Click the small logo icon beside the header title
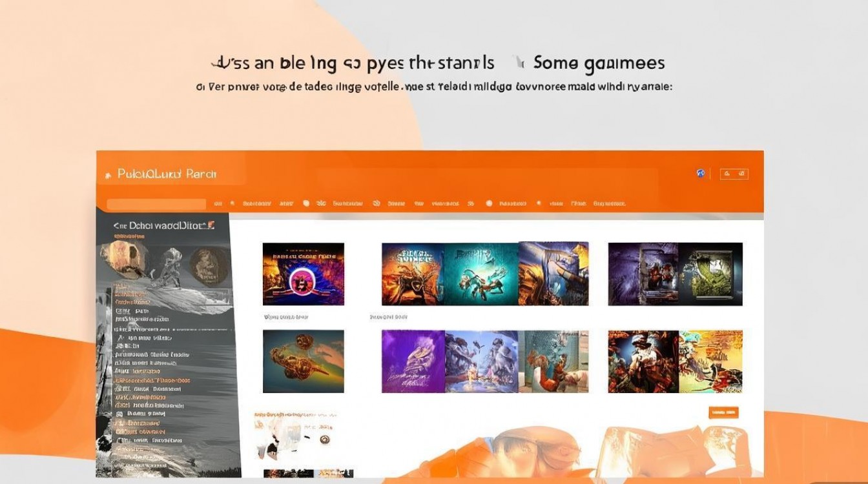Viewport: 868px width, 484px height. pyautogui.click(x=107, y=175)
